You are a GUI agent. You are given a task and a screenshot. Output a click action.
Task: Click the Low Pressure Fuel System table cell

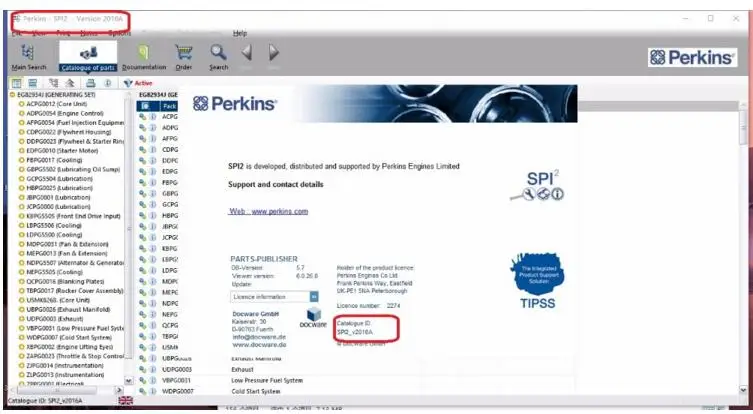[267, 380]
